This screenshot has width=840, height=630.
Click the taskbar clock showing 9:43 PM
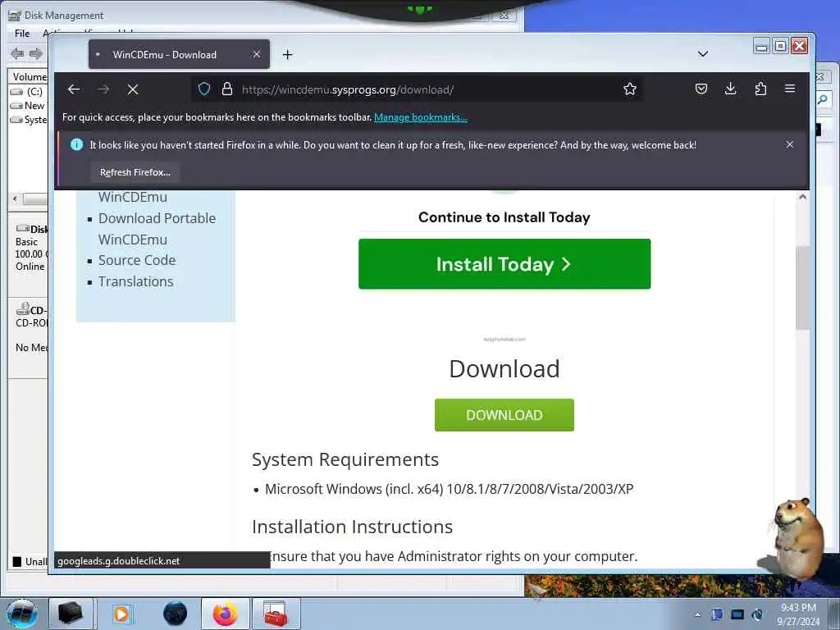tap(798, 614)
